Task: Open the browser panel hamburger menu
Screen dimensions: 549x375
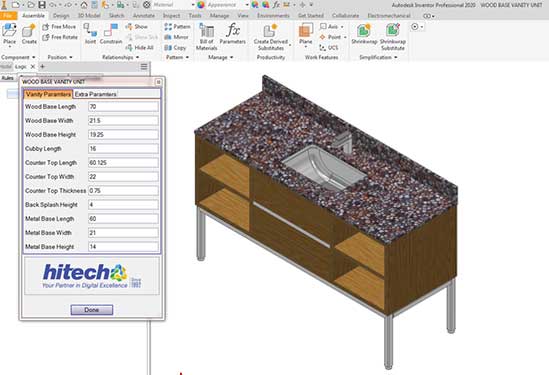Action: pyautogui.click(x=144, y=67)
